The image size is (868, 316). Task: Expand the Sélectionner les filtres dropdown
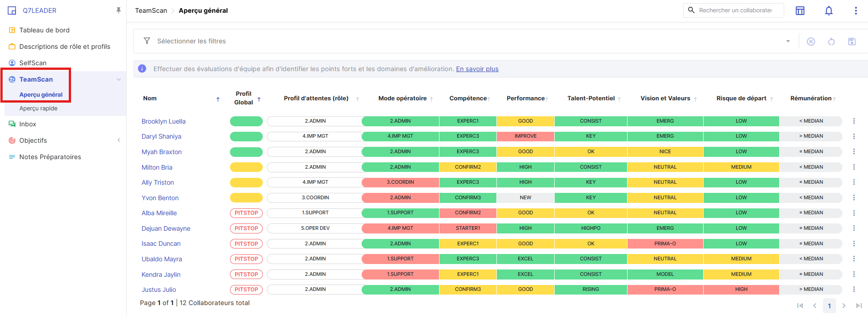(788, 41)
